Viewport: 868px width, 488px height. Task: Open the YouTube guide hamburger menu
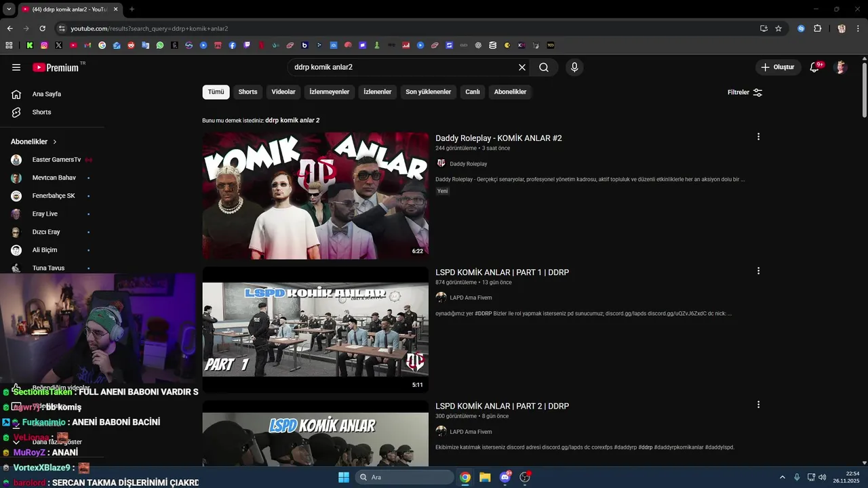[16, 67]
